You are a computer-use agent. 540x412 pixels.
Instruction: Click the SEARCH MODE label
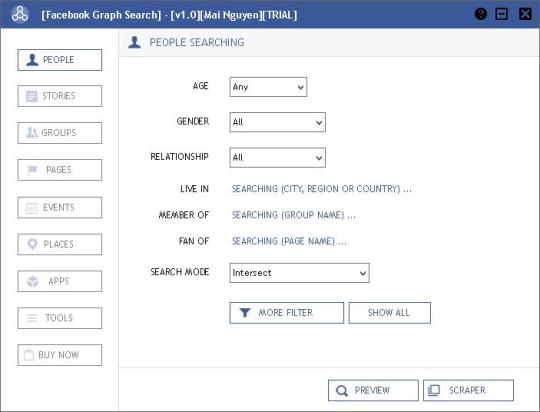(x=180, y=272)
